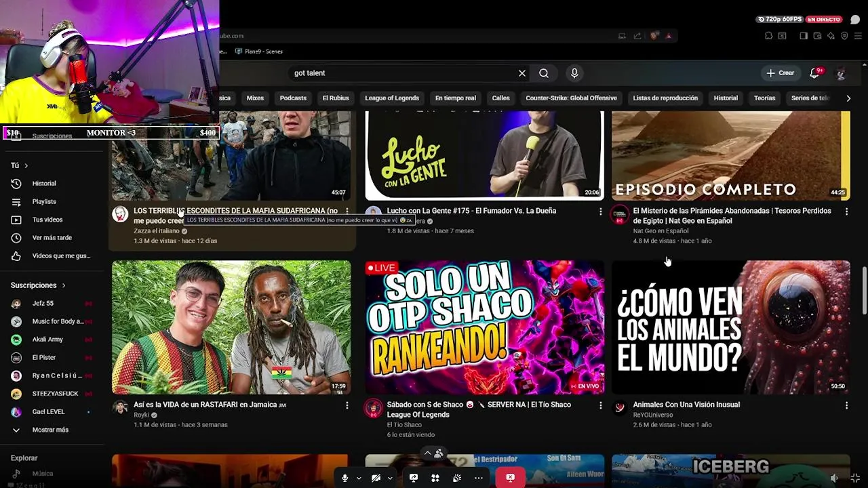Image resolution: width=868 pixels, height=488 pixels.
Task: Open the Plane9 - Scenes bookmark
Action: point(258,52)
